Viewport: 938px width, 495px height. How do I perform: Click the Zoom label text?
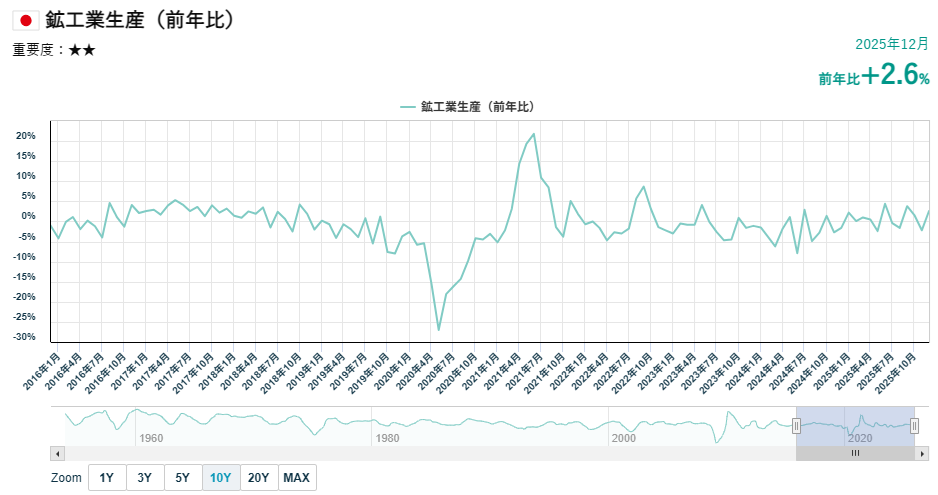(66, 478)
